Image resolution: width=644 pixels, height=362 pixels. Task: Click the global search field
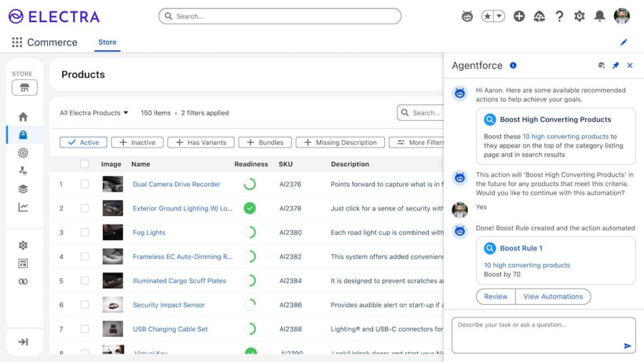point(280,16)
